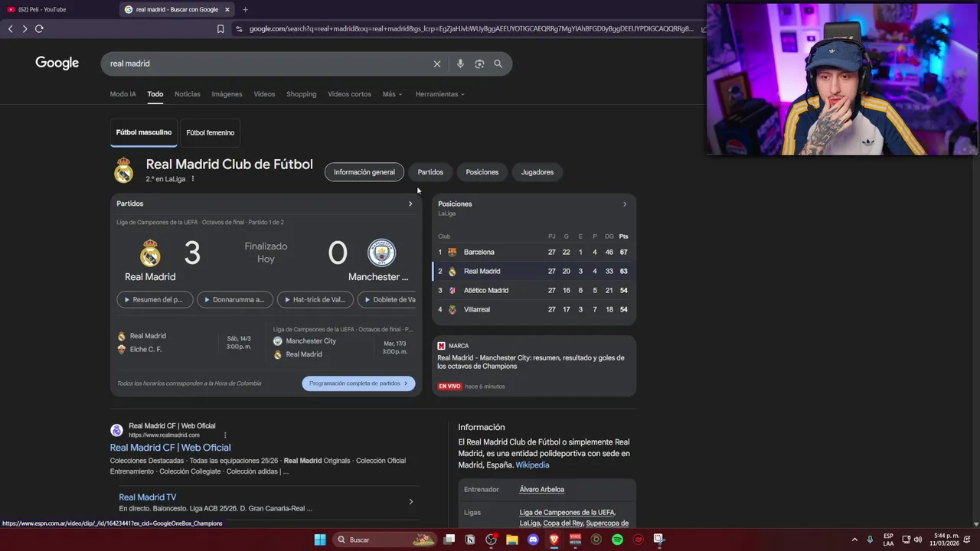Select the Fútbol masculino option
Image resolution: width=980 pixels, height=551 pixels.
(x=144, y=132)
